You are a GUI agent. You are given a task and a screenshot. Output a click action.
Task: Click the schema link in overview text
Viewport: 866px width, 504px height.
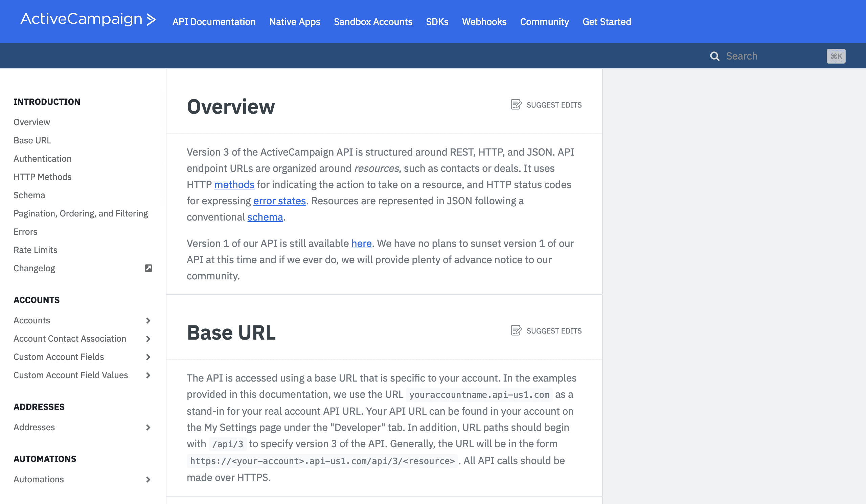point(265,216)
